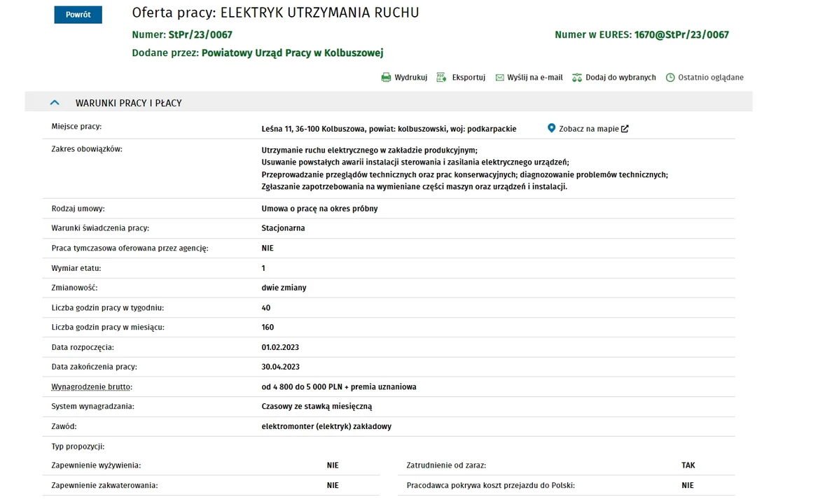Click the cherries icon for Dodaj do wybranych
The height and width of the screenshot is (504, 818).
577,78
